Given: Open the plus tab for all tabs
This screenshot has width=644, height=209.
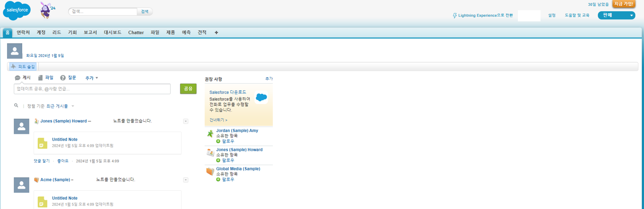Looking at the screenshot, I should pos(216,32).
